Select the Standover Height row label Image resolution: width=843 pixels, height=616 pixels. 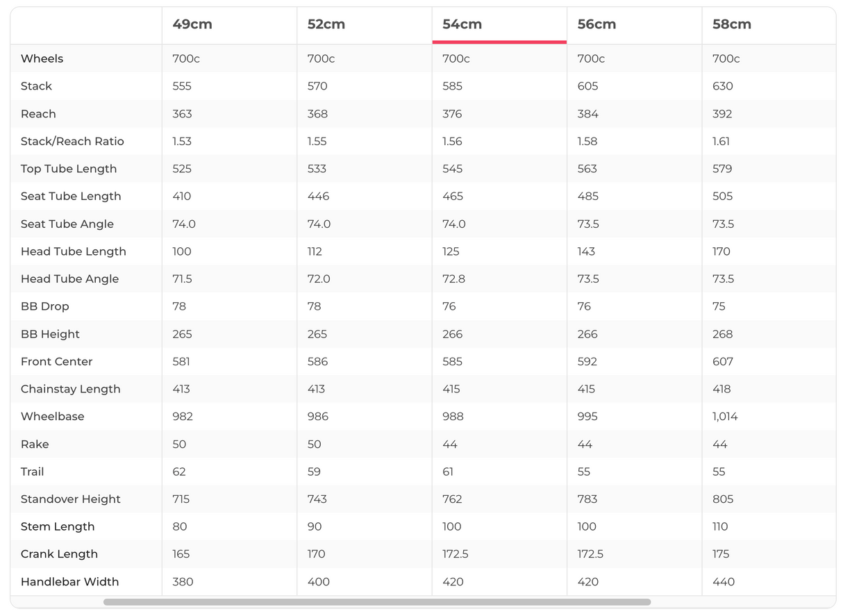coord(70,499)
